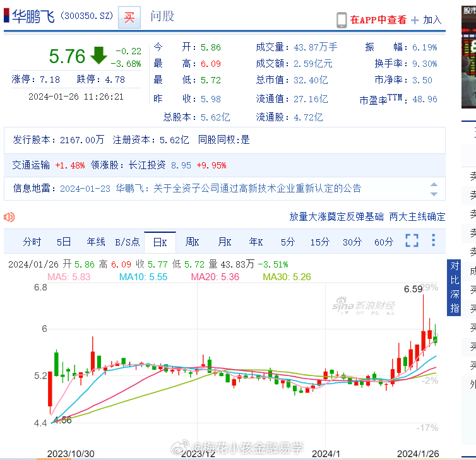Click the 总市值 value 32.40亿
Image resolution: width=476 pixels, height=460 pixels.
[x=311, y=80]
